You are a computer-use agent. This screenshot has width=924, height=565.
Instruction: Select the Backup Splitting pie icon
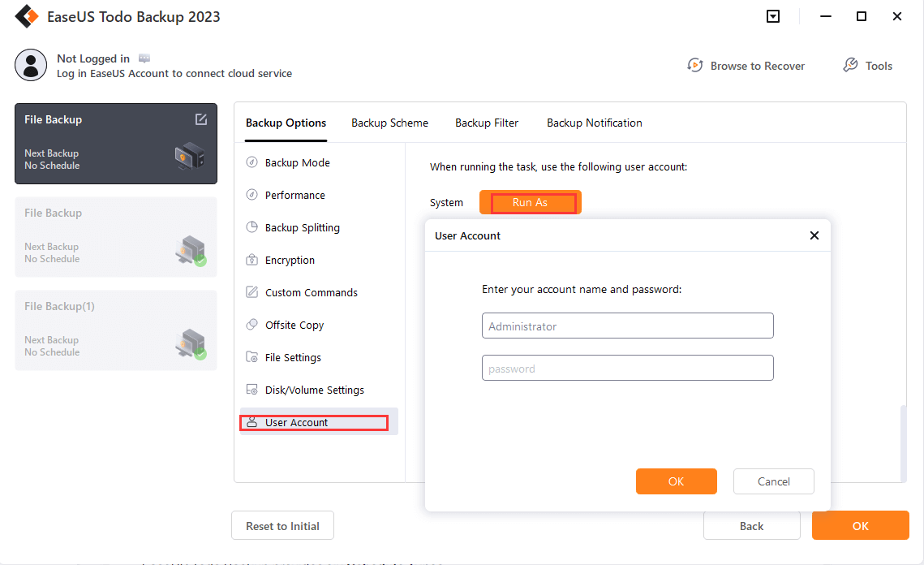pyautogui.click(x=251, y=227)
